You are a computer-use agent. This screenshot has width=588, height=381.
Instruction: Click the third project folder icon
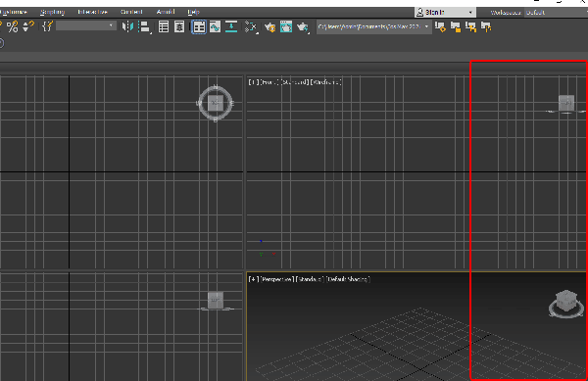470,26
